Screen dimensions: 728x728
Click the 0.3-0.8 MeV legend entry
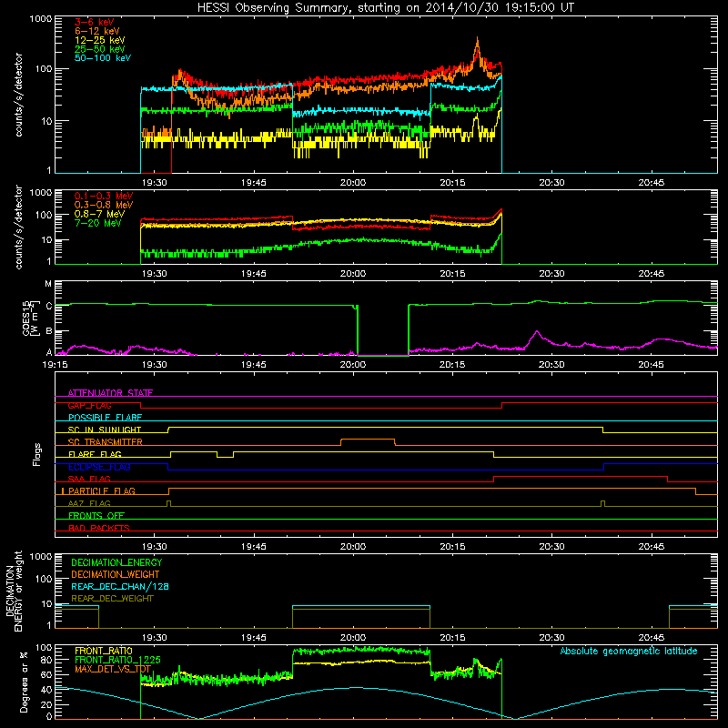tap(104, 205)
